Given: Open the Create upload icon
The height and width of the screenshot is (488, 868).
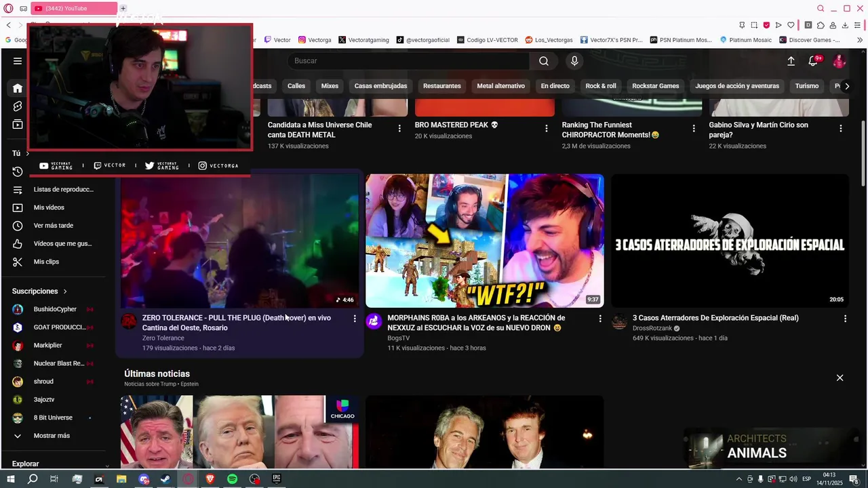Looking at the screenshot, I should [x=791, y=61].
